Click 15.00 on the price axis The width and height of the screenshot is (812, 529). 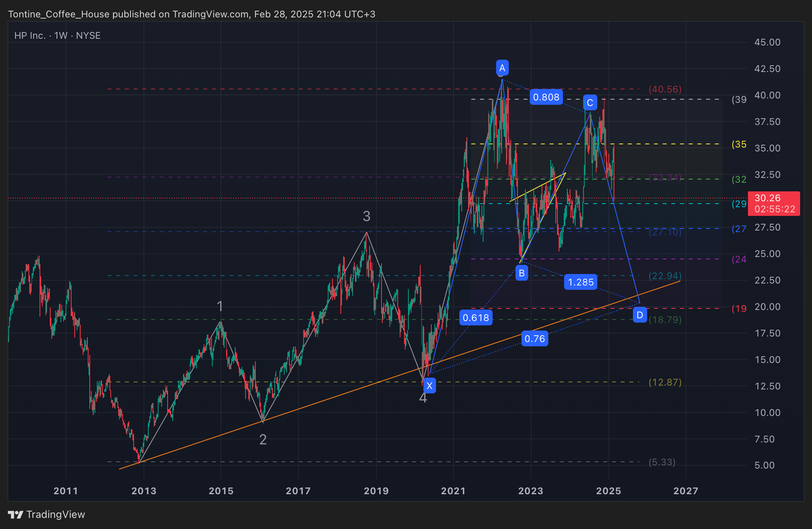click(767, 360)
